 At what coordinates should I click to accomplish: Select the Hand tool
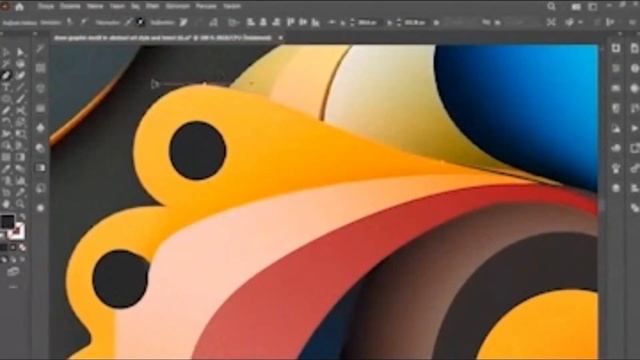(6, 204)
